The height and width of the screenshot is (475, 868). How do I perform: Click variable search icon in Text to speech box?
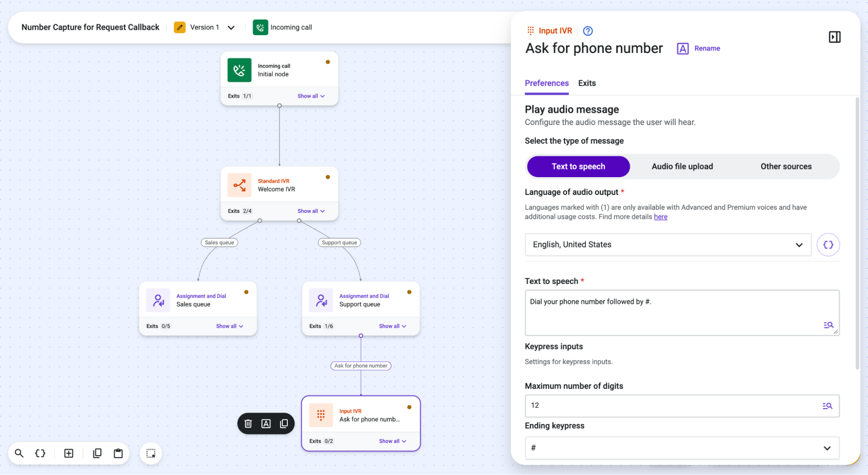828,325
